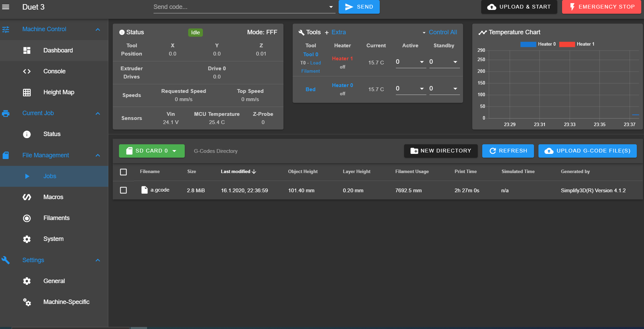Click NEW DIRECTORY button

coord(441,151)
